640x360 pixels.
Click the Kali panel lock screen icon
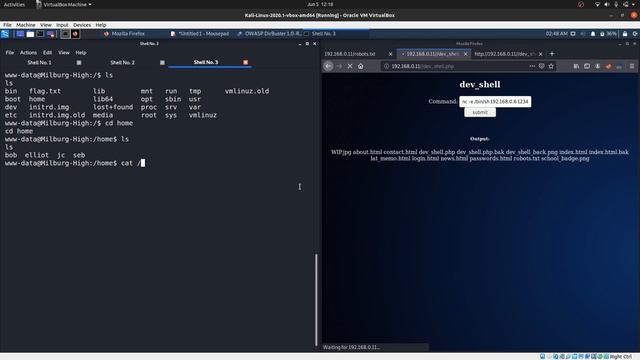(625, 34)
